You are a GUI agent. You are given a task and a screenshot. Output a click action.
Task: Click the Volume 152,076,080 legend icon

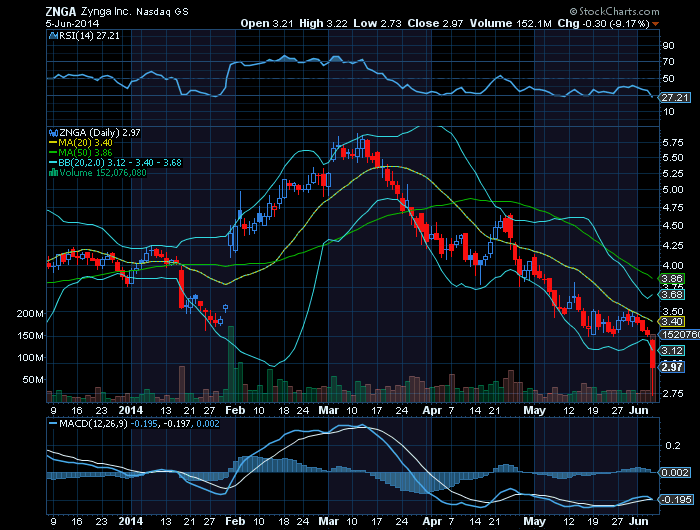[x=54, y=173]
